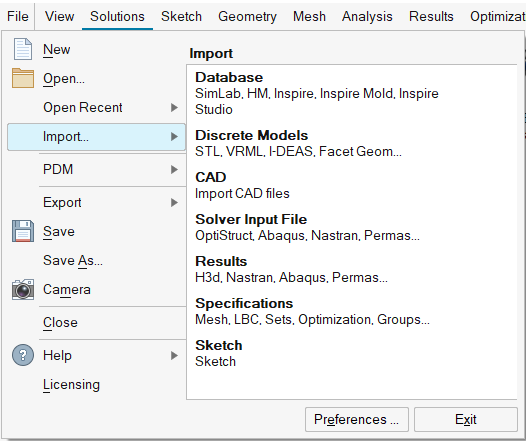This screenshot has height=441, width=526.
Task: Switch to the Mesh tab
Action: point(309,16)
